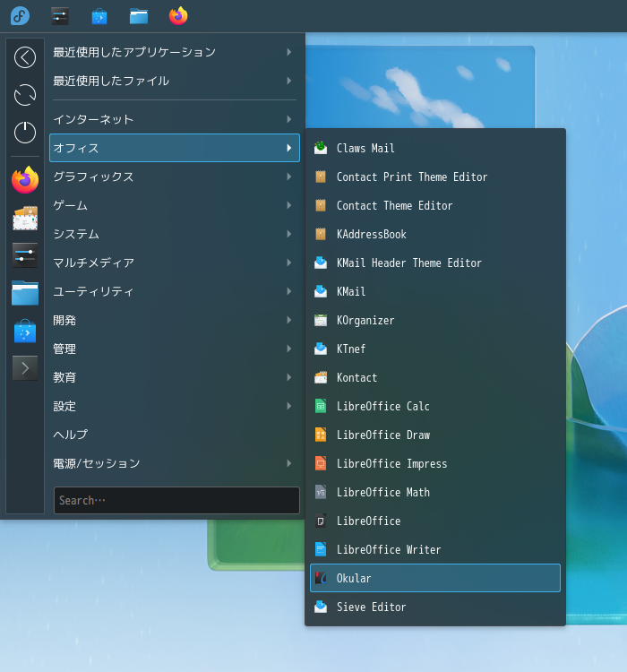The height and width of the screenshot is (672, 627).
Task: Launch KMail from the office submenu
Action: (x=435, y=291)
